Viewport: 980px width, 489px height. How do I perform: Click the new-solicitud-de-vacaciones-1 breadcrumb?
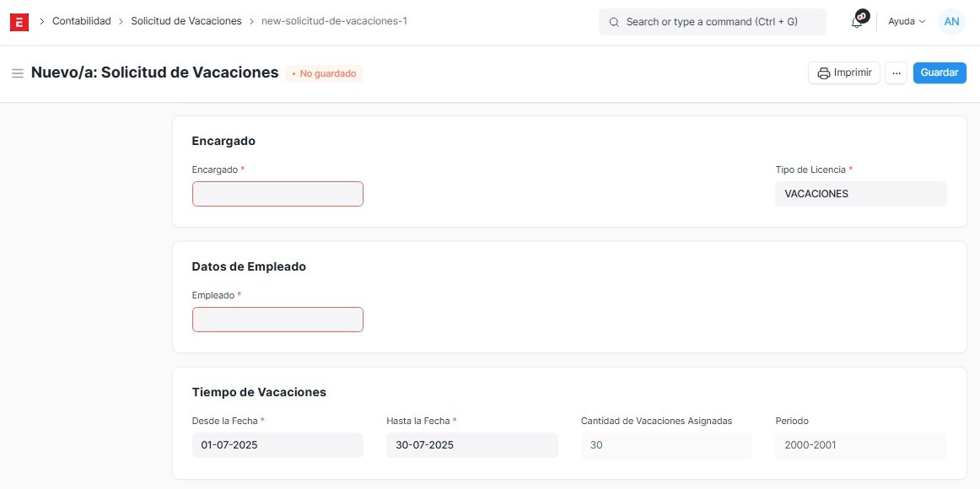point(334,21)
